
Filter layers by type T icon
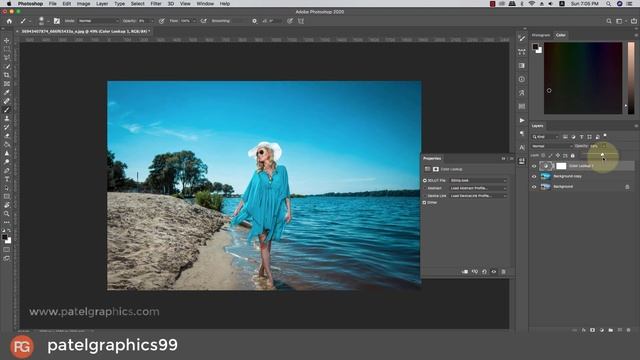click(581, 137)
